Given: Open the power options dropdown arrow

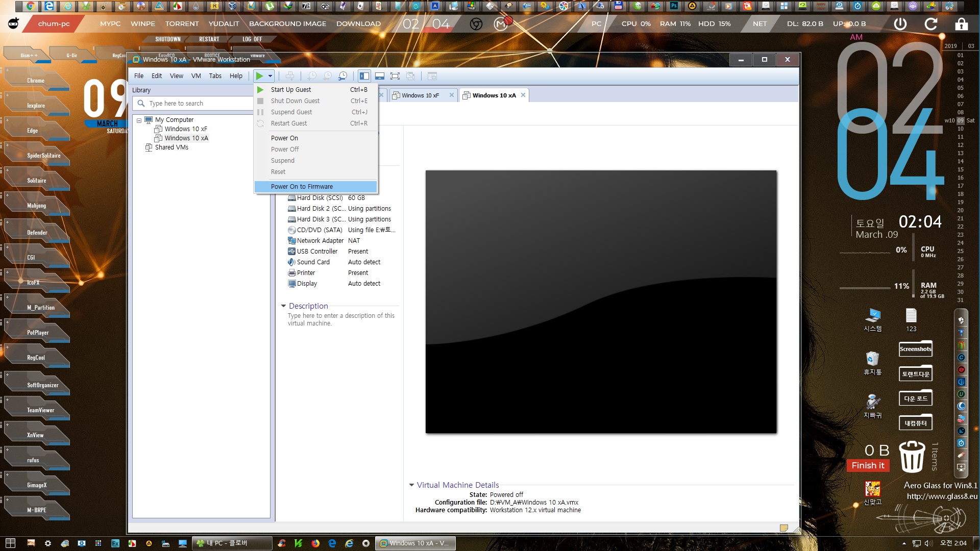Looking at the screenshot, I should 270,76.
